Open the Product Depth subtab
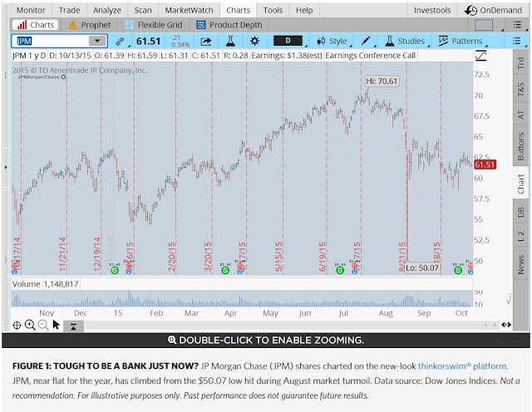Viewport: 532px width, 412px height. click(229, 25)
